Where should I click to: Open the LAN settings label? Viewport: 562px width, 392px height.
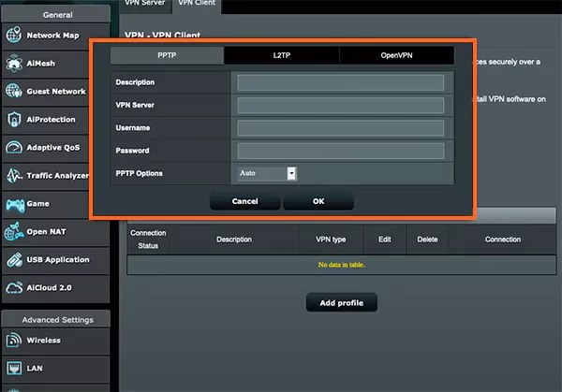[x=35, y=368]
